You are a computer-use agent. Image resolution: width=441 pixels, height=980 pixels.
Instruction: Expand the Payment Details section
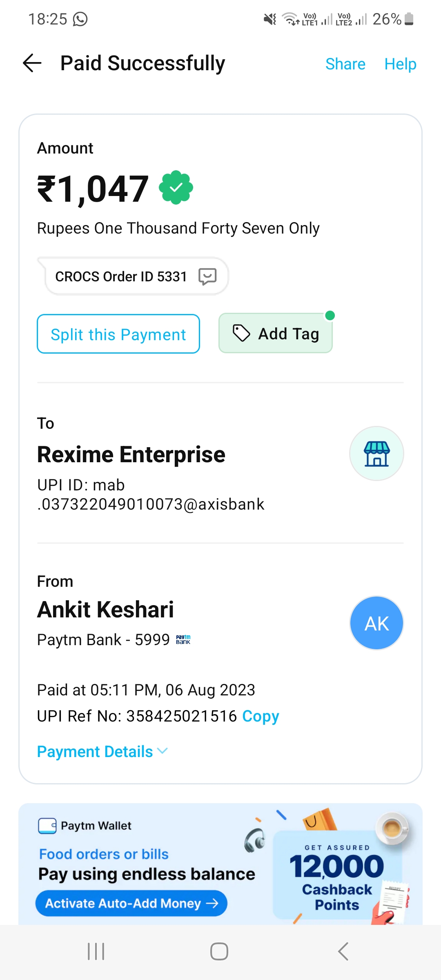[95, 752]
